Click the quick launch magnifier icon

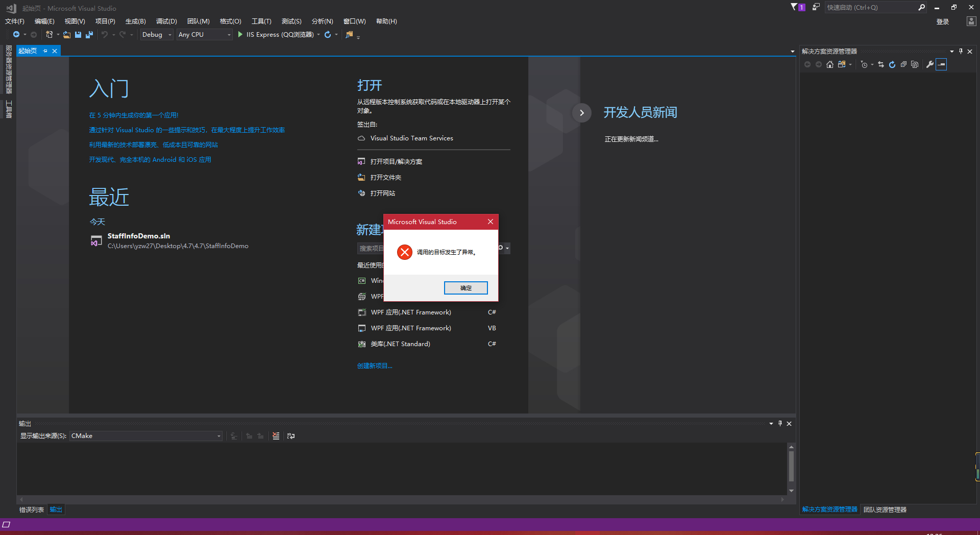pos(921,7)
